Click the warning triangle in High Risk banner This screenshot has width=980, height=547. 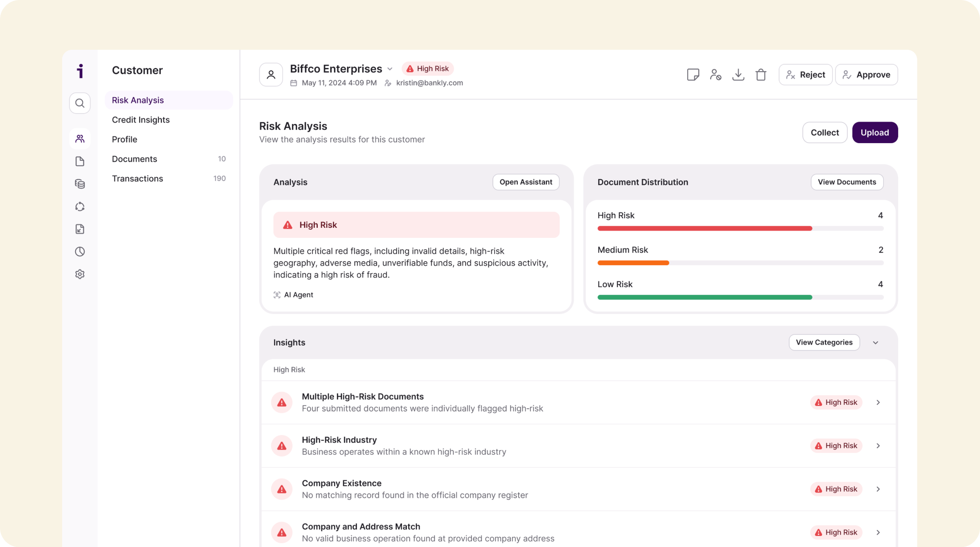[x=288, y=225]
